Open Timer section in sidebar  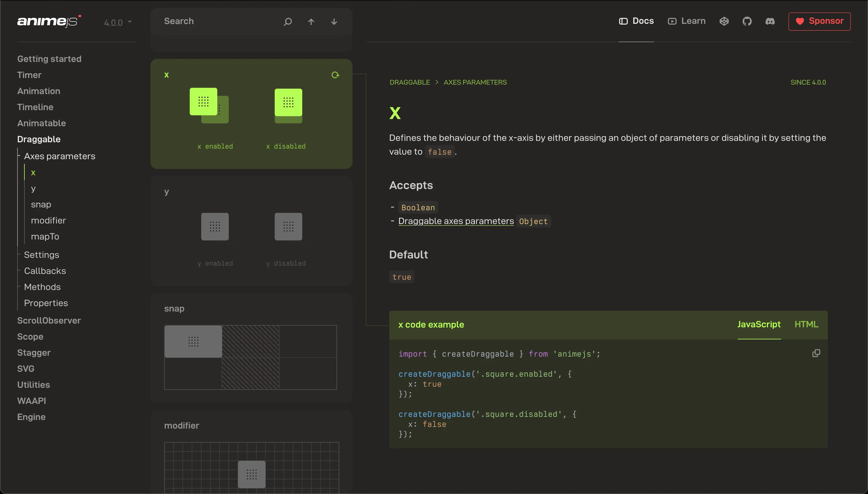tap(29, 75)
